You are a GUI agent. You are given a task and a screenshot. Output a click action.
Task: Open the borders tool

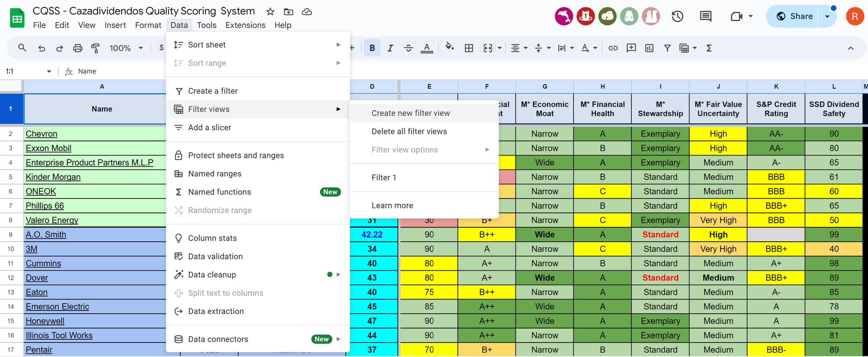click(469, 48)
